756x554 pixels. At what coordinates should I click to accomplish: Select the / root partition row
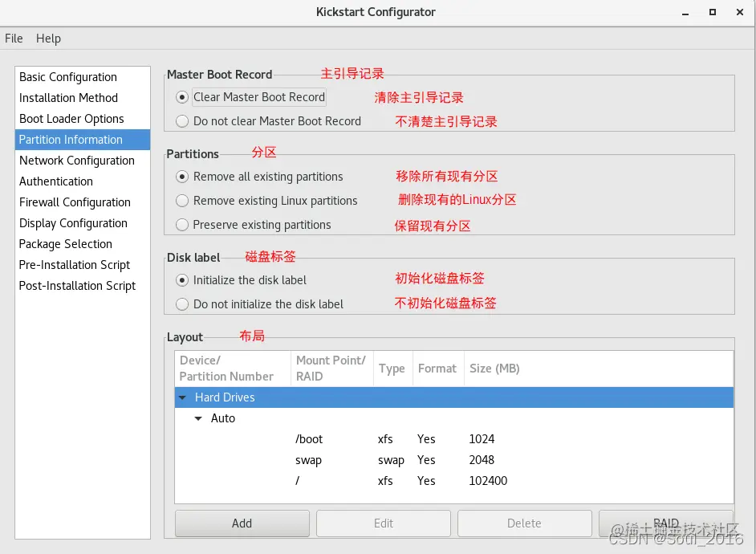point(454,481)
